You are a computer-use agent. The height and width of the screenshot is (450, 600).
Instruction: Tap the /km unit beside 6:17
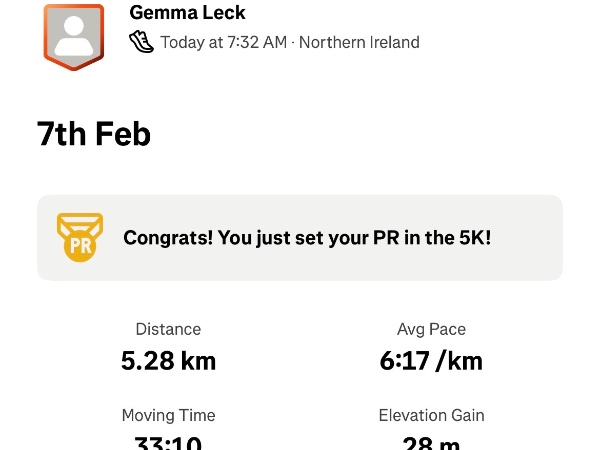pos(457,361)
